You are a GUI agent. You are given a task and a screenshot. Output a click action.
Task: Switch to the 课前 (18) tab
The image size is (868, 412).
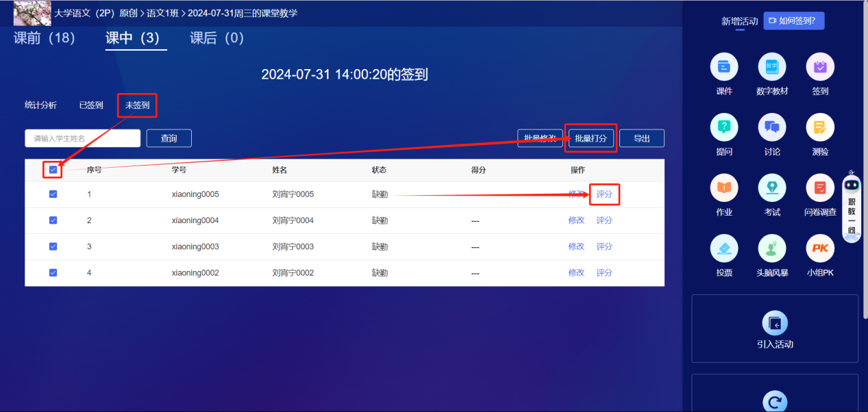[x=45, y=38]
